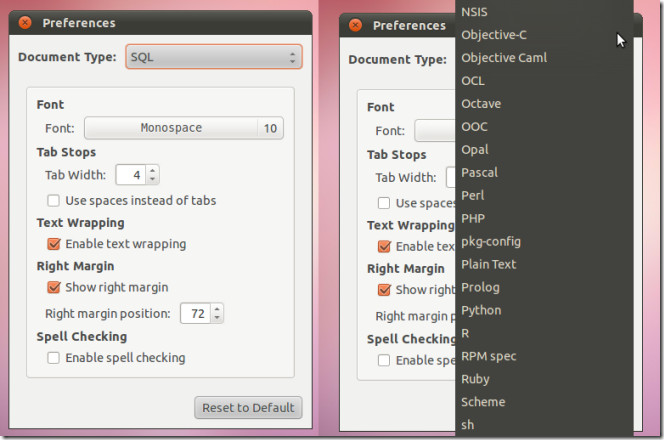Toggle Enable text wrapping in right window

pyautogui.click(x=384, y=246)
